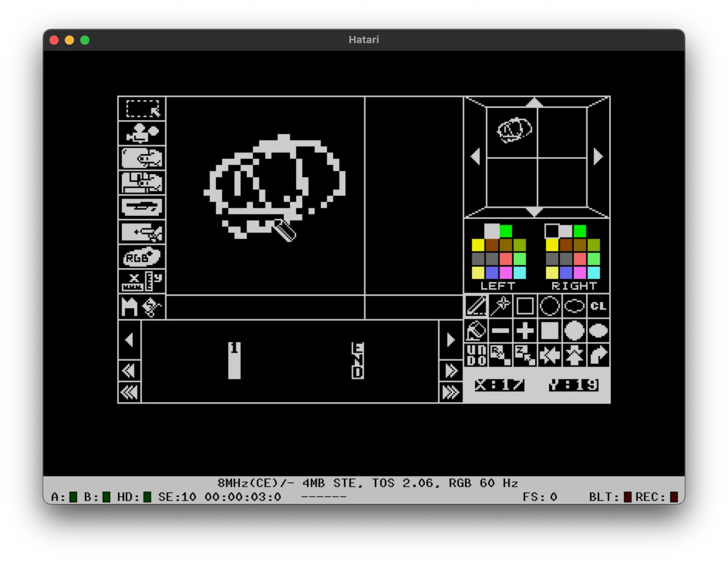Click the R resize tool icon
This screenshot has height=561, width=728.
pos(501,355)
